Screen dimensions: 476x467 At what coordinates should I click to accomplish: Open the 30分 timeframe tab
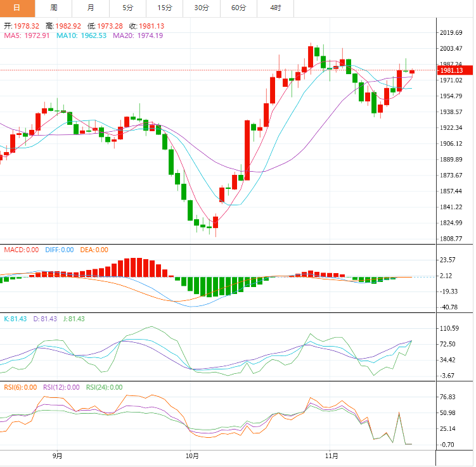pyautogui.click(x=202, y=8)
